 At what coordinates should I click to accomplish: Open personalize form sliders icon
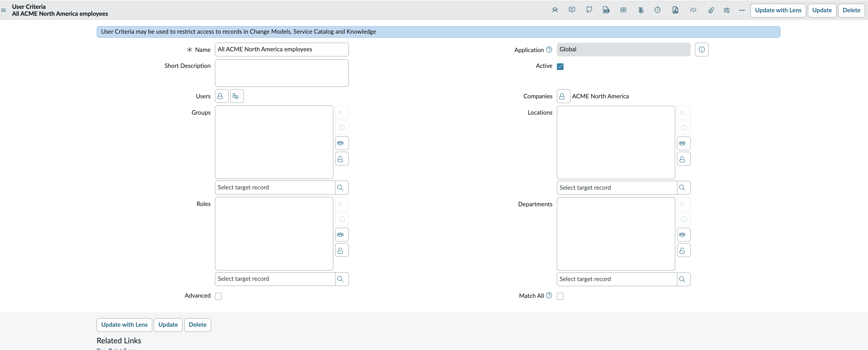pyautogui.click(x=726, y=10)
